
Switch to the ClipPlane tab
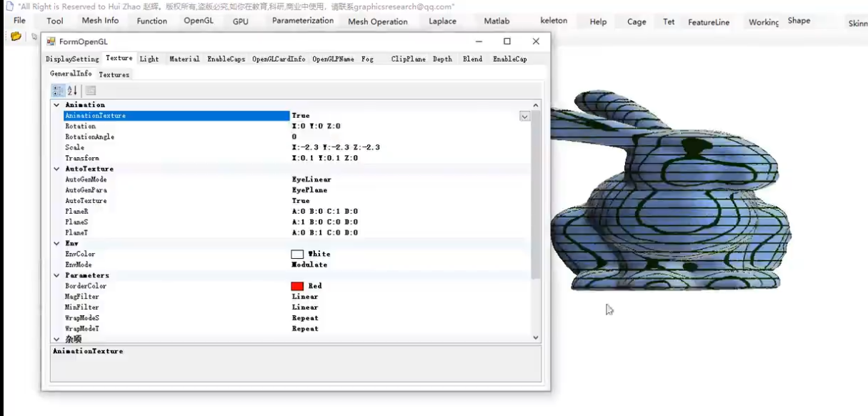(x=408, y=59)
